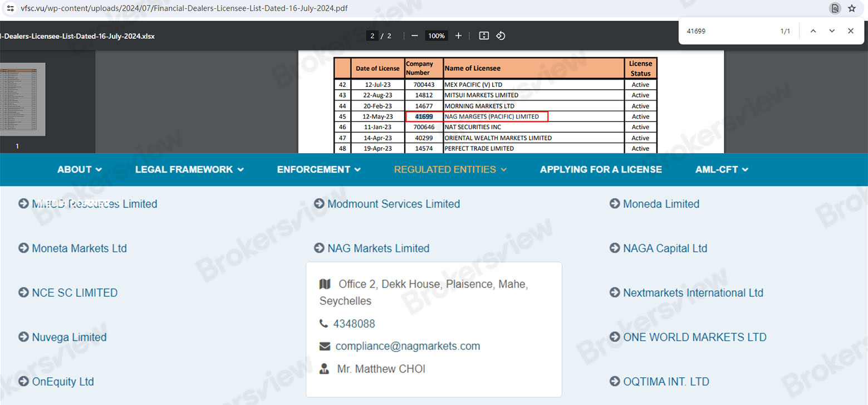This screenshot has height=405, width=868.
Task: Close the PDF search bar
Action: click(850, 31)
